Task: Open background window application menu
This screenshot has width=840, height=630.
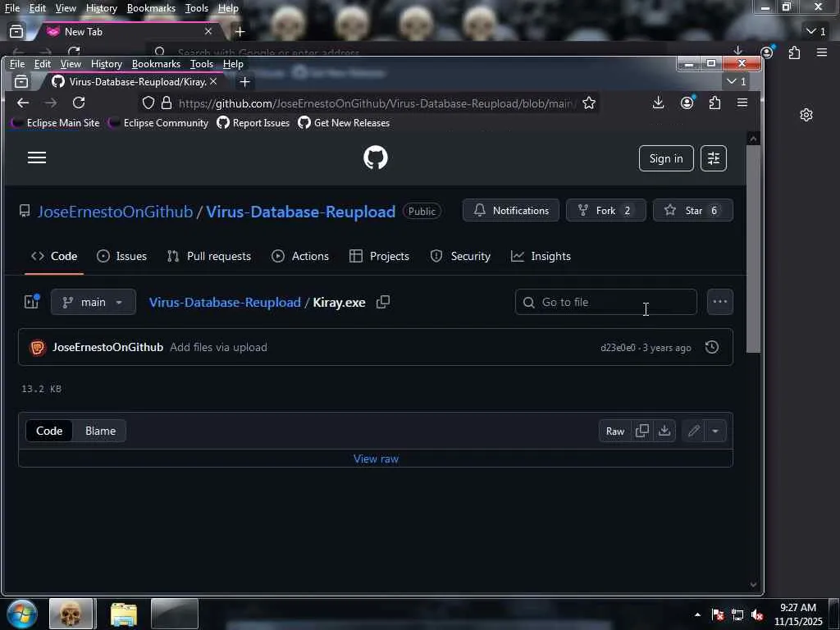Action: [822, 52]
